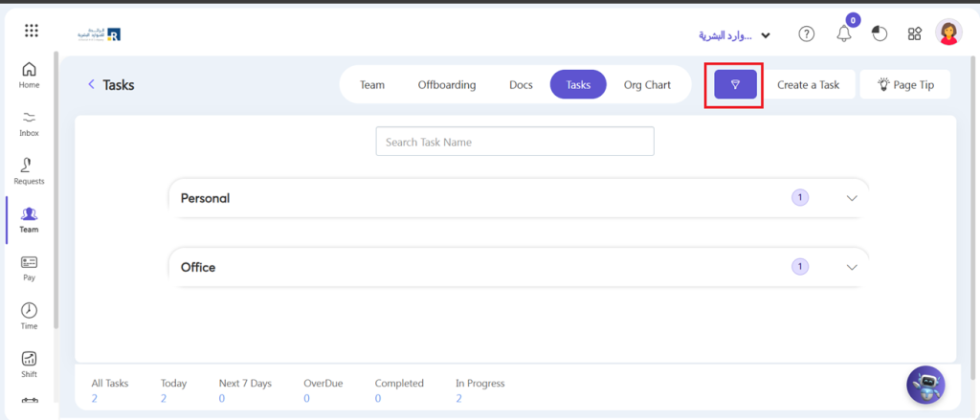Open Inbox from the sidebar

click(x=30, y=122)
